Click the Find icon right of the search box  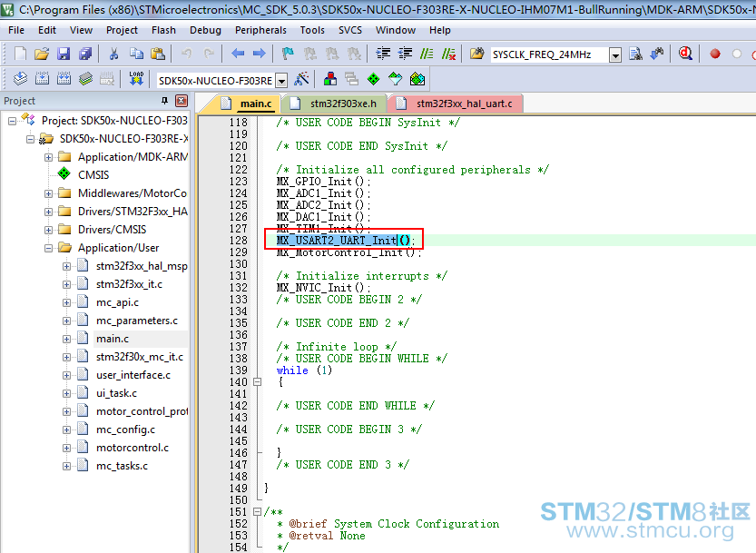click(636, 54)
